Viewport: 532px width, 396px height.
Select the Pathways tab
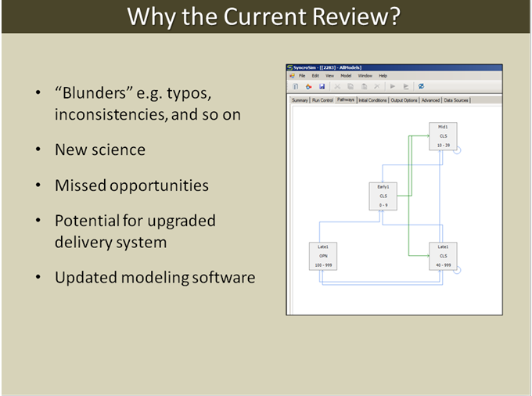point(346,99)
